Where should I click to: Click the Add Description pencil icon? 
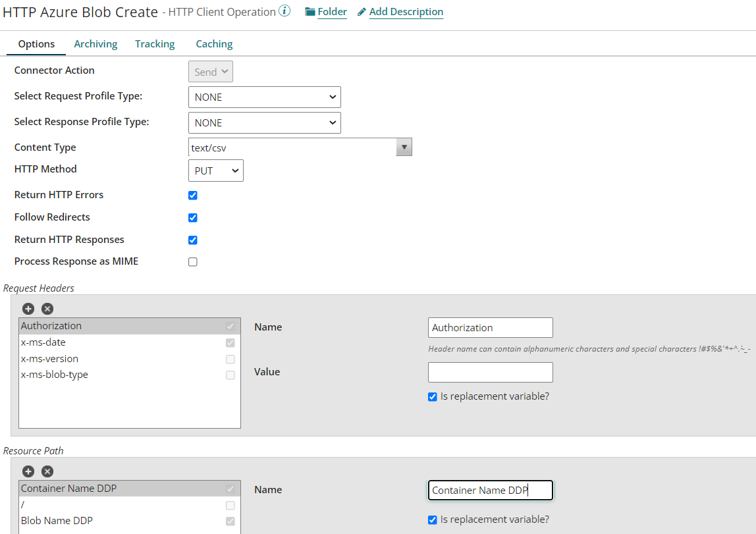tap(361, 11)
